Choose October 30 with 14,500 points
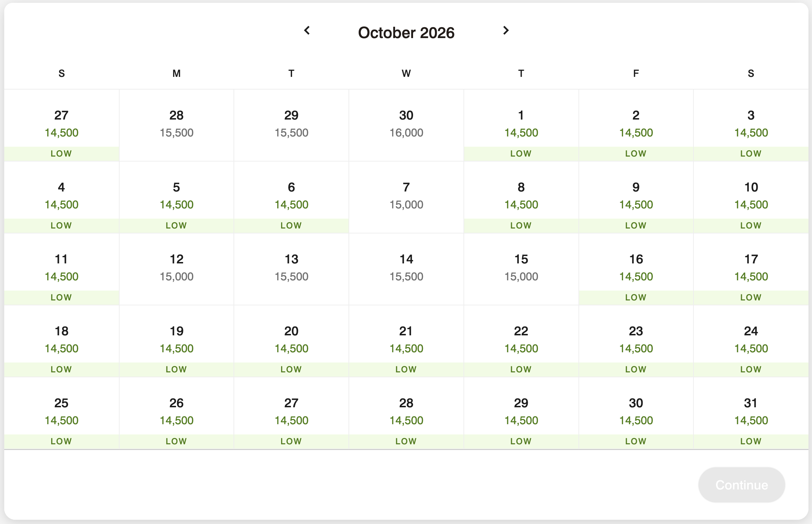812x524 pixels. point(635,411)
